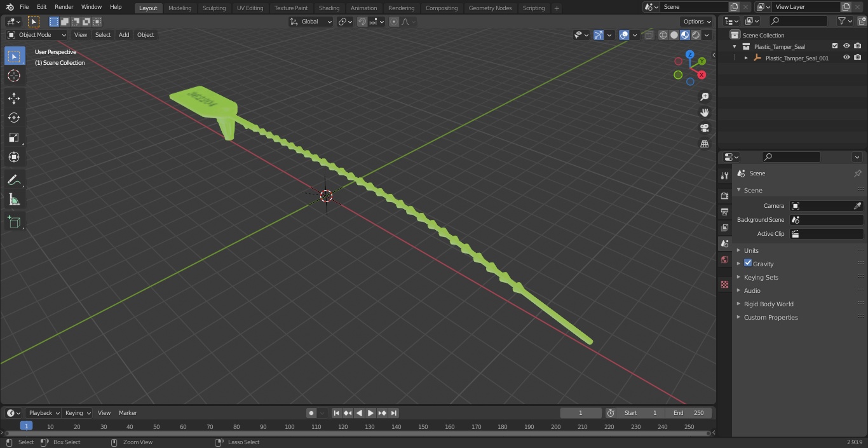The height and width of the screenshot is (448, 868).
Task: Disable Plastic_Tamper_Seal_001 in renders
Action: tap(858, 58)
